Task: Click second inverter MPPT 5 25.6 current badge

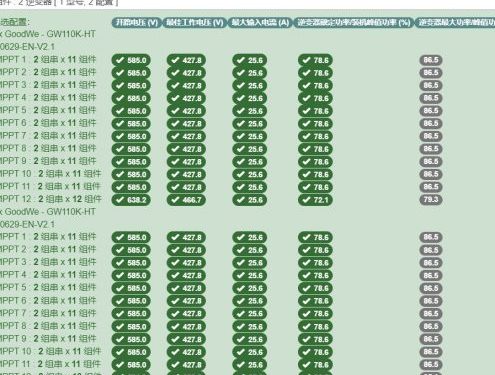Action: click(250, 288)
